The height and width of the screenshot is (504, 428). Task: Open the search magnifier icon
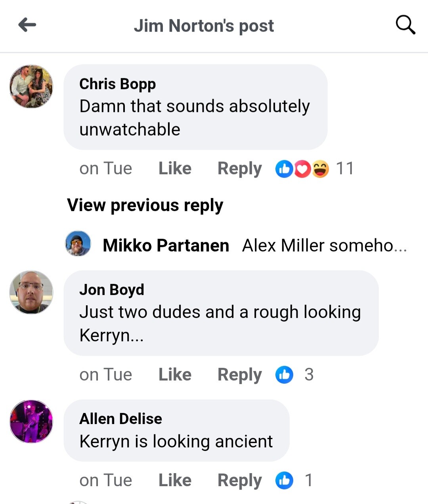click(405, 25)
